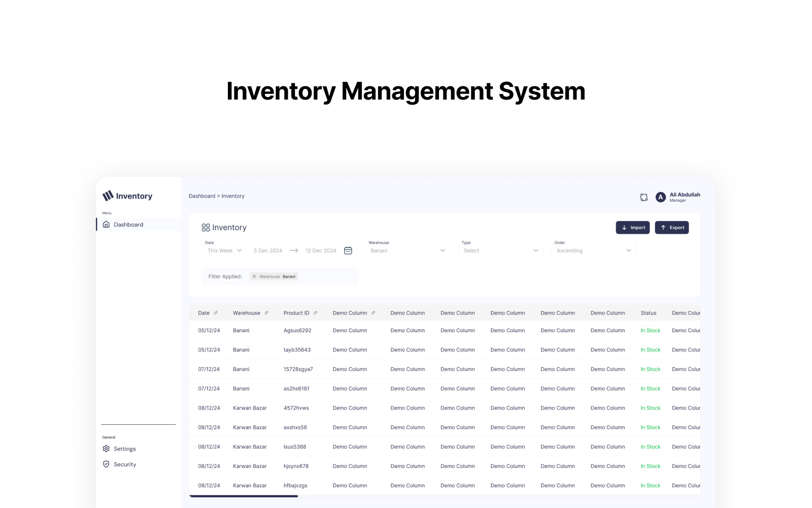Click the Inventory logo icon in the sidebar

click(x=107, y=196)
